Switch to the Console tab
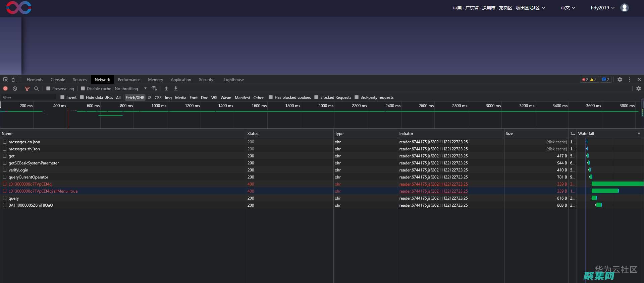Screen dimensions: 644x283 tap(58, 80)
